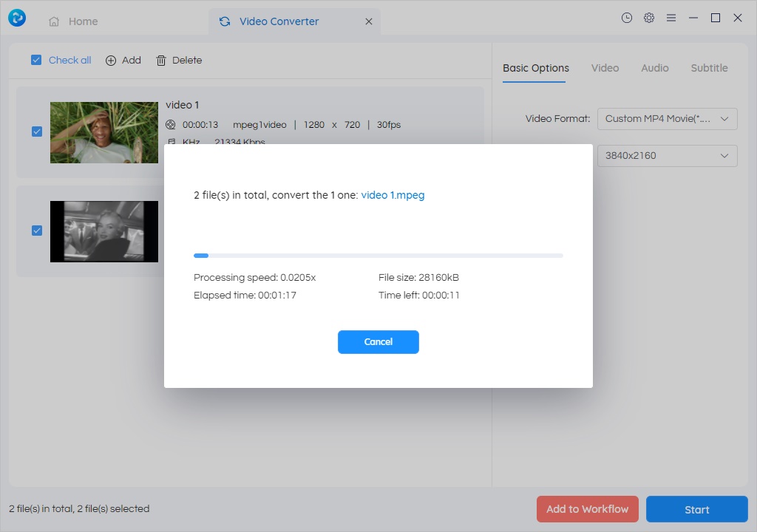Uncheck the second video checkbox

click(37, 231)
